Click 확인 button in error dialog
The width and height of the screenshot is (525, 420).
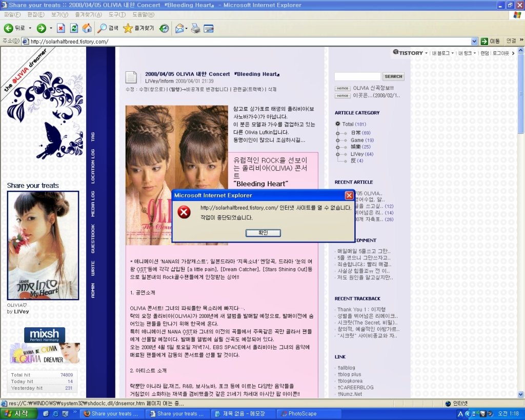click(263, 233)
